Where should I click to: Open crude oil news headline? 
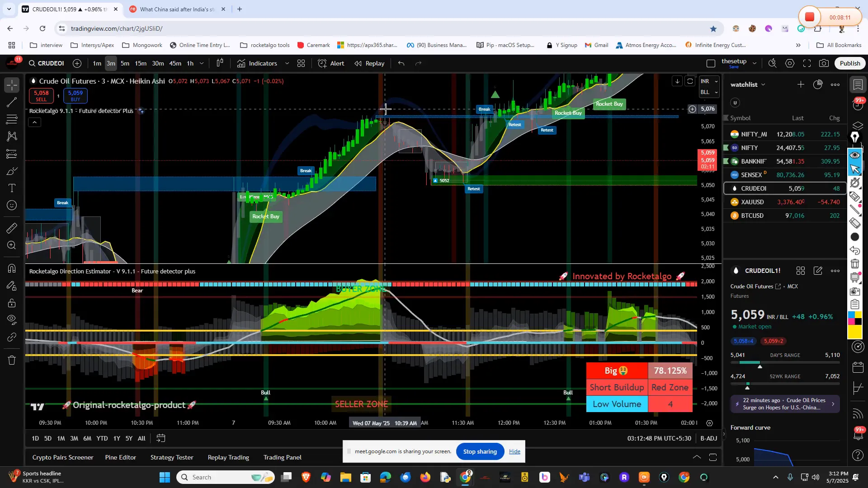(x=785, y=404)
